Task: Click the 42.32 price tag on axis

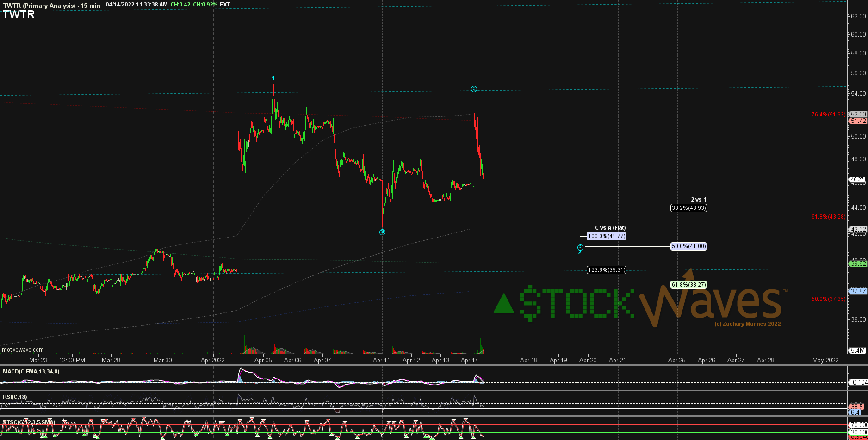Action: coord(858,229)
